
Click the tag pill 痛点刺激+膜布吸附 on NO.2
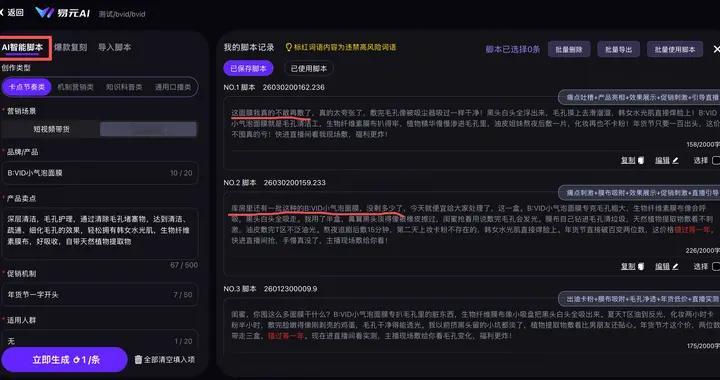tap(639, 193)
